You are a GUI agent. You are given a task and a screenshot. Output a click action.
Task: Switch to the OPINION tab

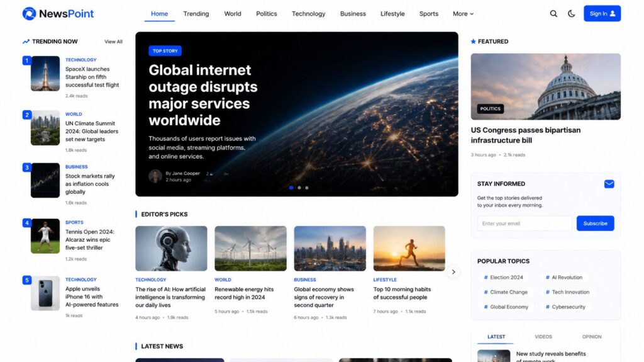[x=591, y=336]
